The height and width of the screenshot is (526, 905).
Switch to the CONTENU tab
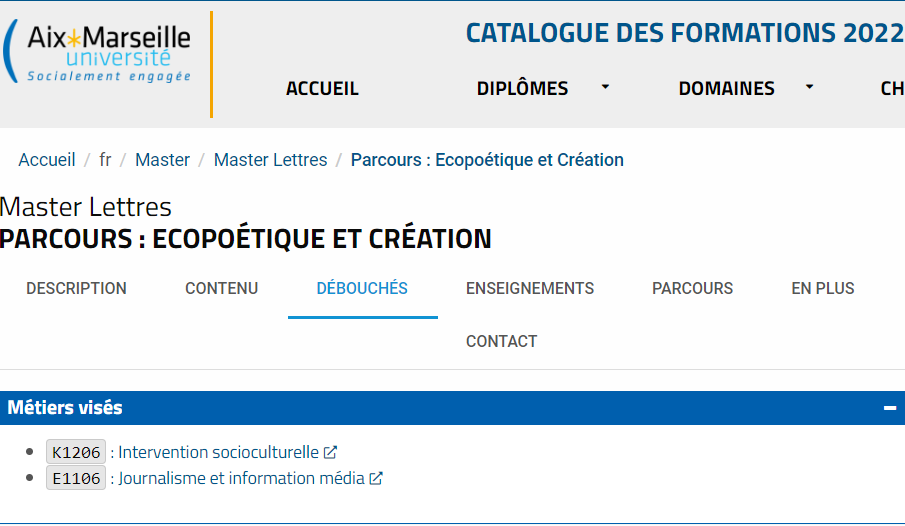click(x=222, y=288)
